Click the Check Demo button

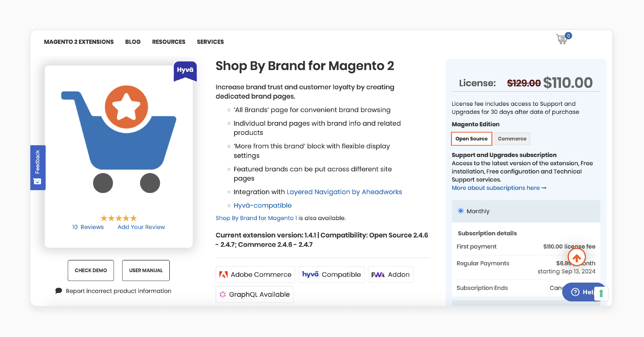coord(91,271)
